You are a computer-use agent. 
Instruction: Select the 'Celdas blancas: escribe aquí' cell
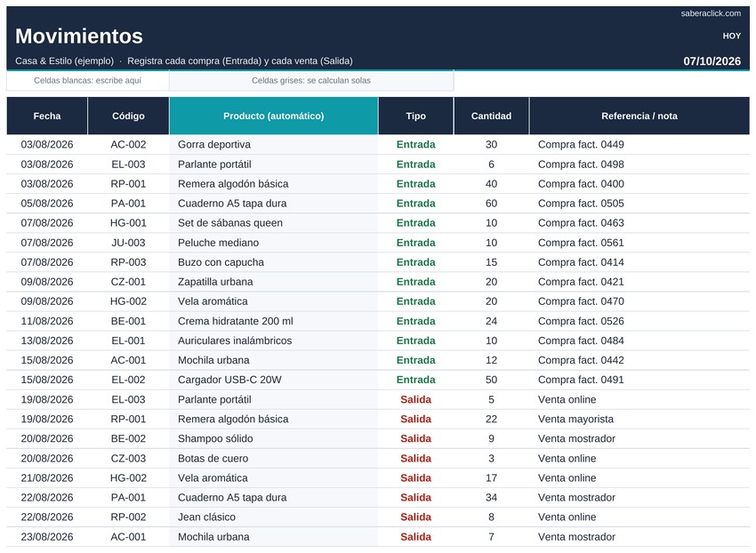tap(88, 81)
